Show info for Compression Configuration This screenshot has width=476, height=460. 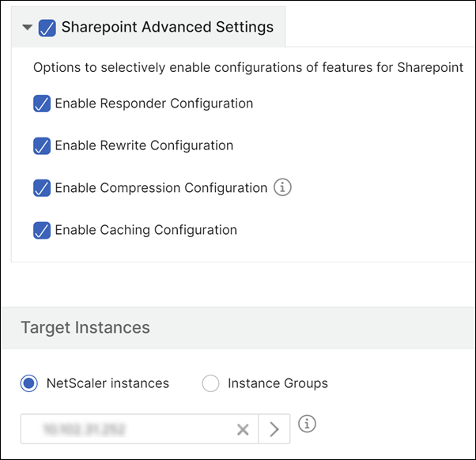tap(282, 187)
